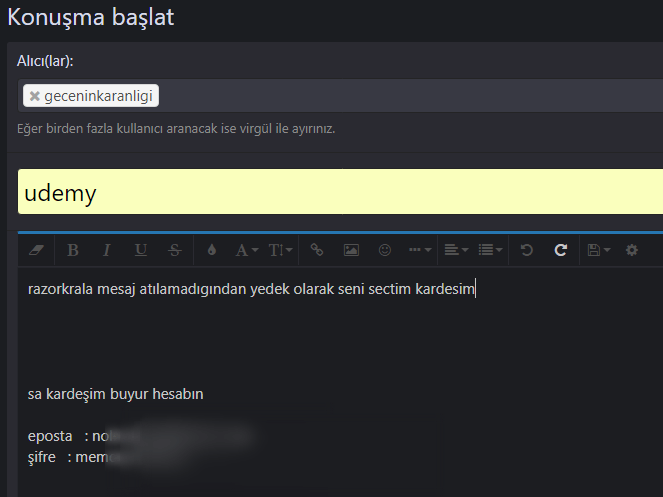This screenshot has height=497, width=663.
Task: Click the eraser remove-formatting icon
Action: point(36,250)
